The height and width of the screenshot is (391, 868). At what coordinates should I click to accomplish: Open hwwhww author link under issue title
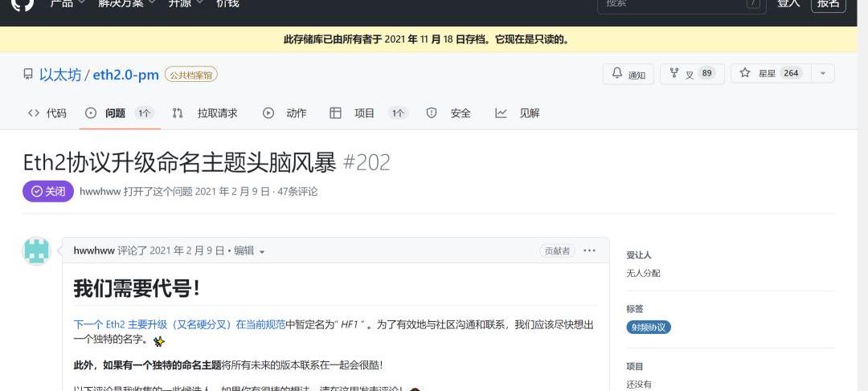click(x=100, y=192)
